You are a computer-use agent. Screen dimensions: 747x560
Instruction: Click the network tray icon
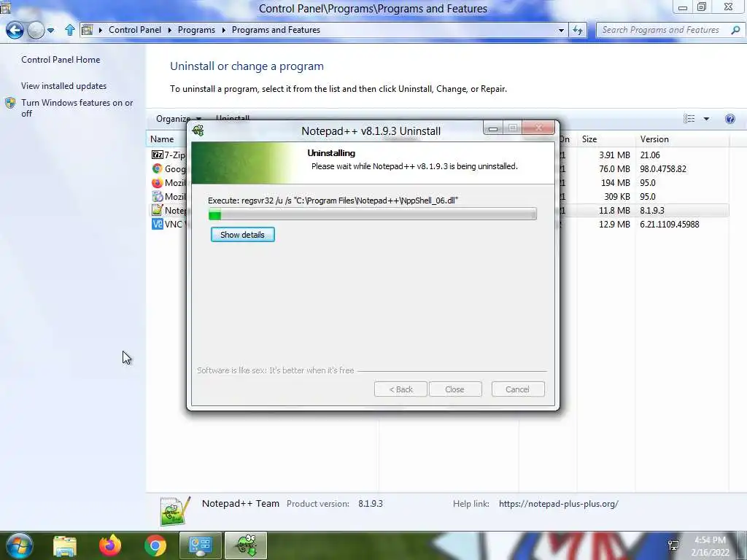pyautogui.click(x=673, y=545)
